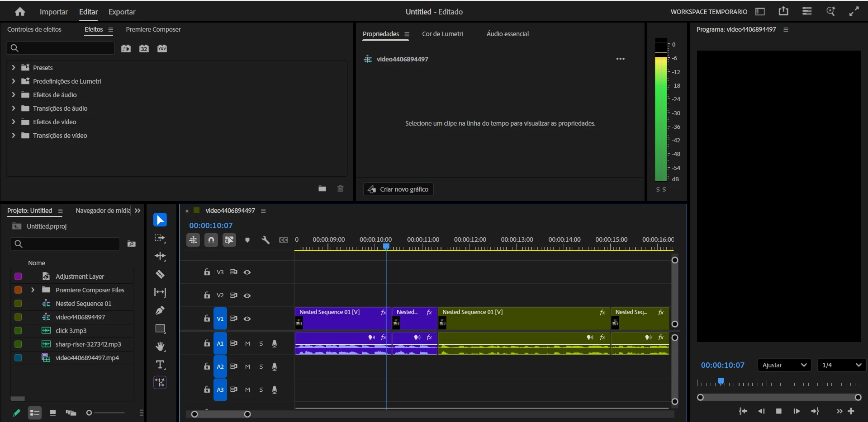Switch to Importar workspace tab
Screen dimensions: 868x422
click(x=54, y=12)
